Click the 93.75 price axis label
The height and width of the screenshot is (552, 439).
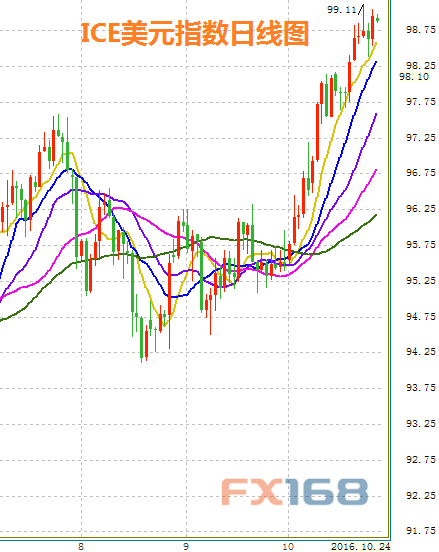coord(421,388)
